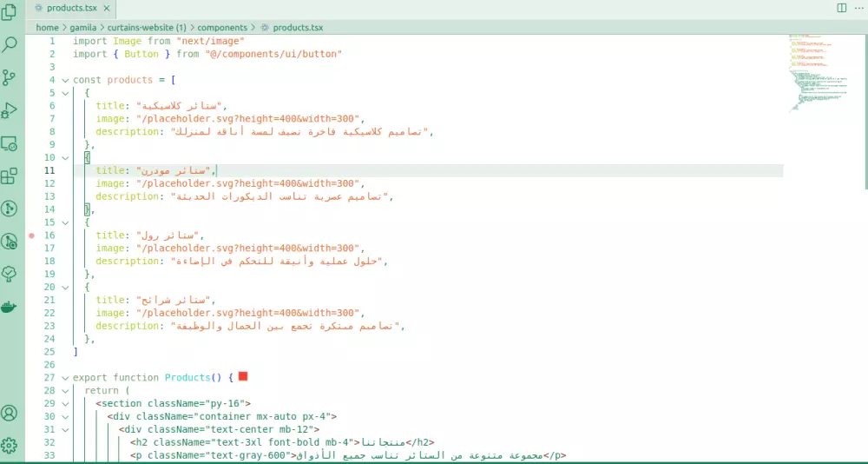Click the "@/components/ui/button" import string
This screenshot has width=868, height=464.
click(273, 55)
